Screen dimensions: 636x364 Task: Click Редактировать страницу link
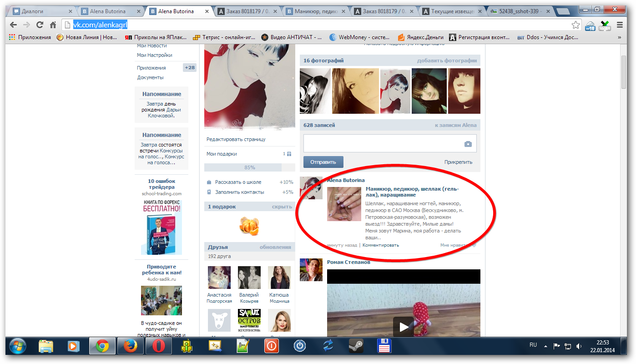click(236, 139)
